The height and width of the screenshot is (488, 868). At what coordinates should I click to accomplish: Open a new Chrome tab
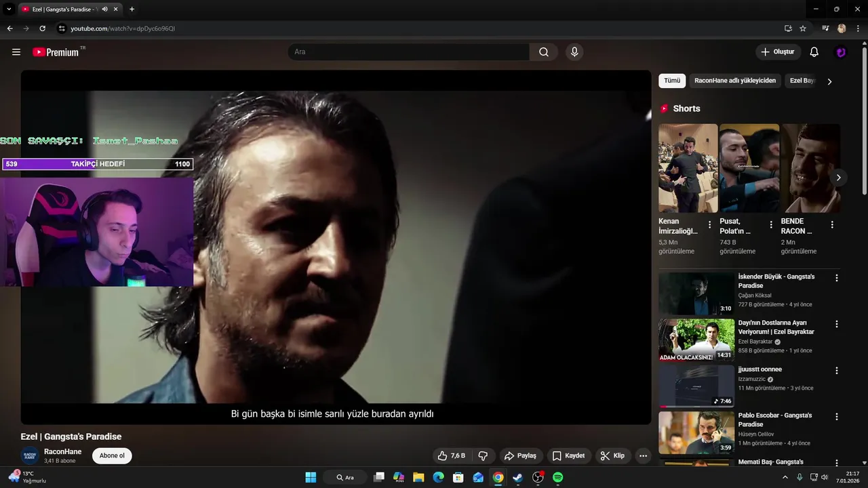tap(132, 9)
